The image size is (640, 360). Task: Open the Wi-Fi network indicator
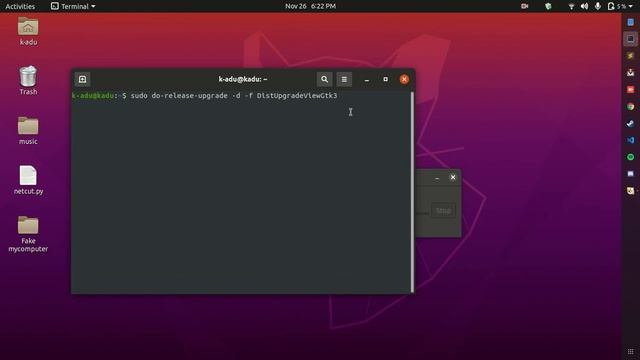pyautogui.click(x=571, y=6)
